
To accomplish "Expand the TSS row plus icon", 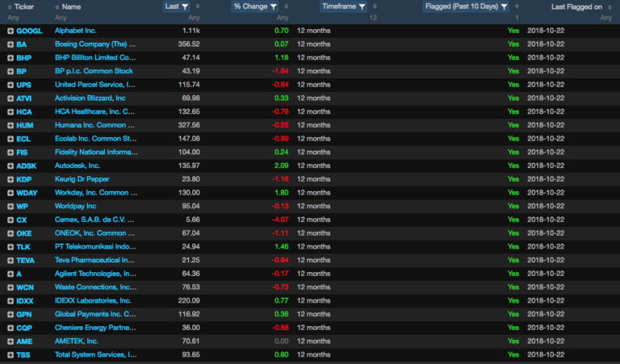I will [x=10, y=355].
